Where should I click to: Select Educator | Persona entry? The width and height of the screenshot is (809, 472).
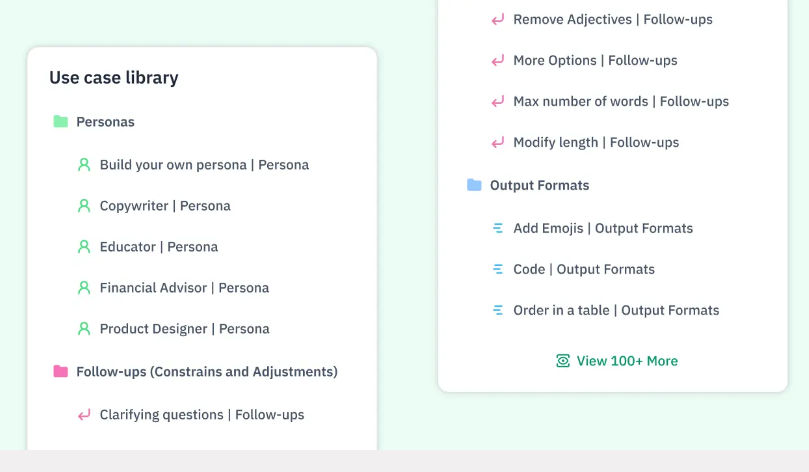pyautogui.click(x=159, y=247)
